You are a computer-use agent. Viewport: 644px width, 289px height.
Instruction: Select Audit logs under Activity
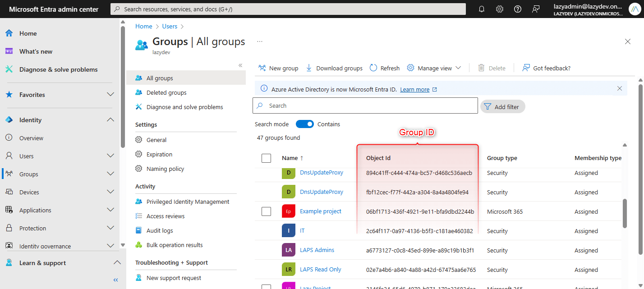160,230
